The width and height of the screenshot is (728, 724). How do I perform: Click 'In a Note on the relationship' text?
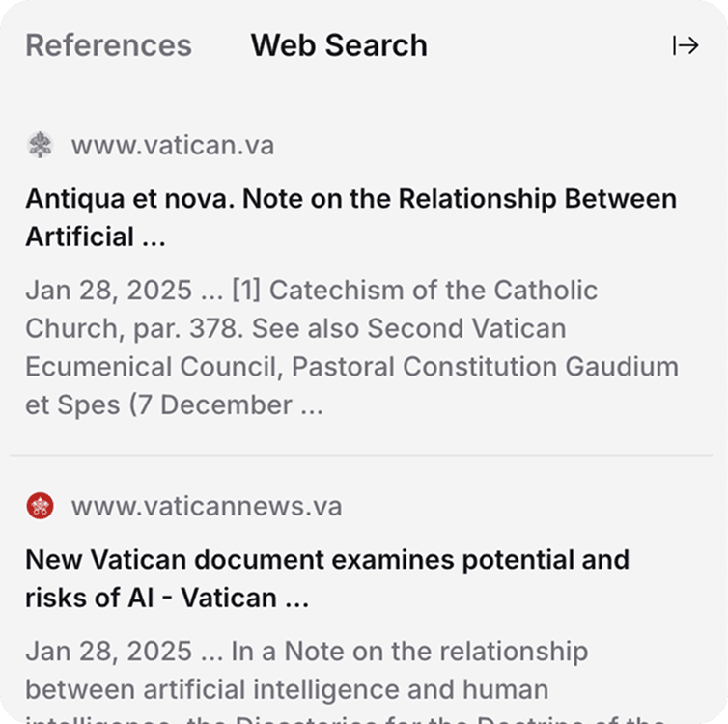pyautogui.click(x=409, y=652)
